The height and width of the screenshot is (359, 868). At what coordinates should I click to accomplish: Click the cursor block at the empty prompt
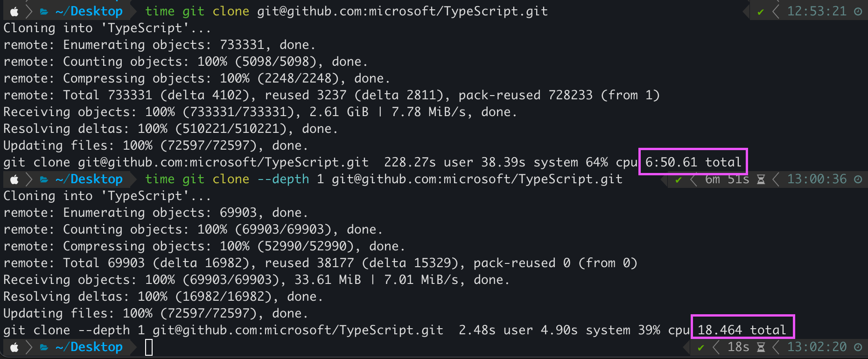coord(149,347)
